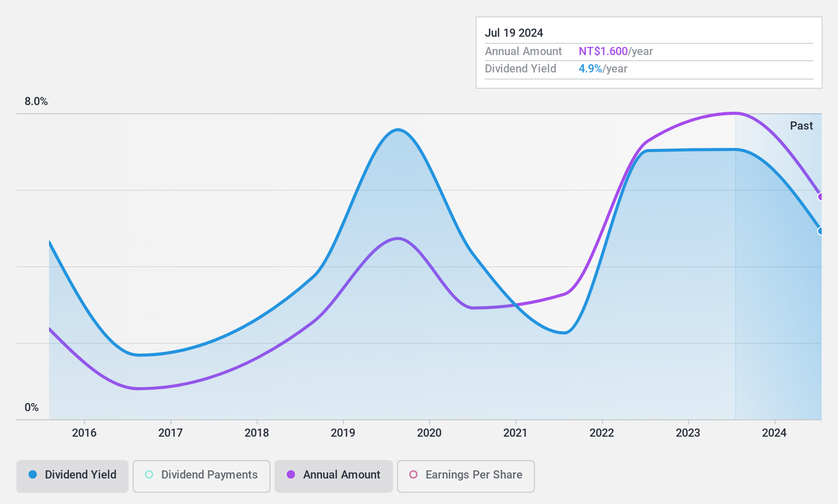This screenshot has width=838, height=504.
Task: Click the 2021 axis label
Action: pos(515,433)
